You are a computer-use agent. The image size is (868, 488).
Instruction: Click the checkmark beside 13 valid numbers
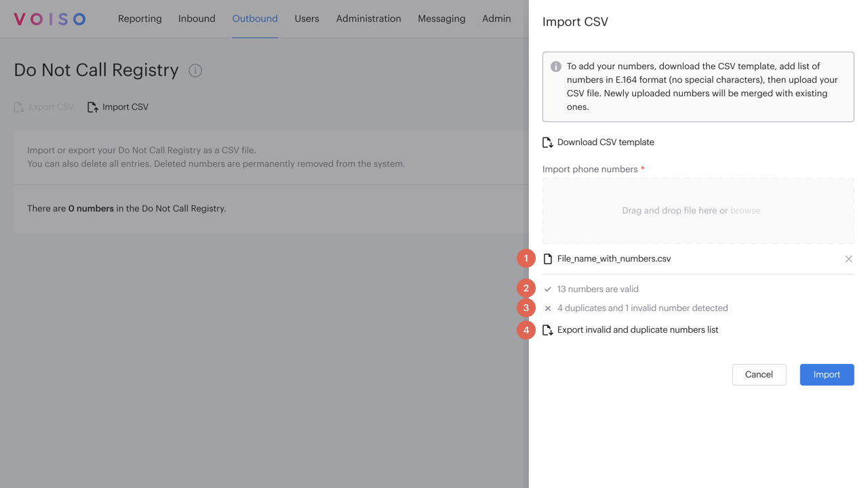(547, 289)
